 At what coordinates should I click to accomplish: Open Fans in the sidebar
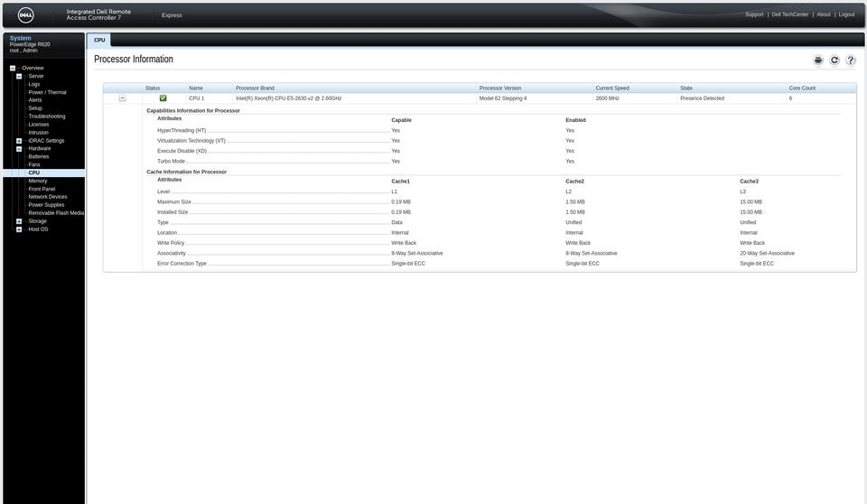(34, 165)
